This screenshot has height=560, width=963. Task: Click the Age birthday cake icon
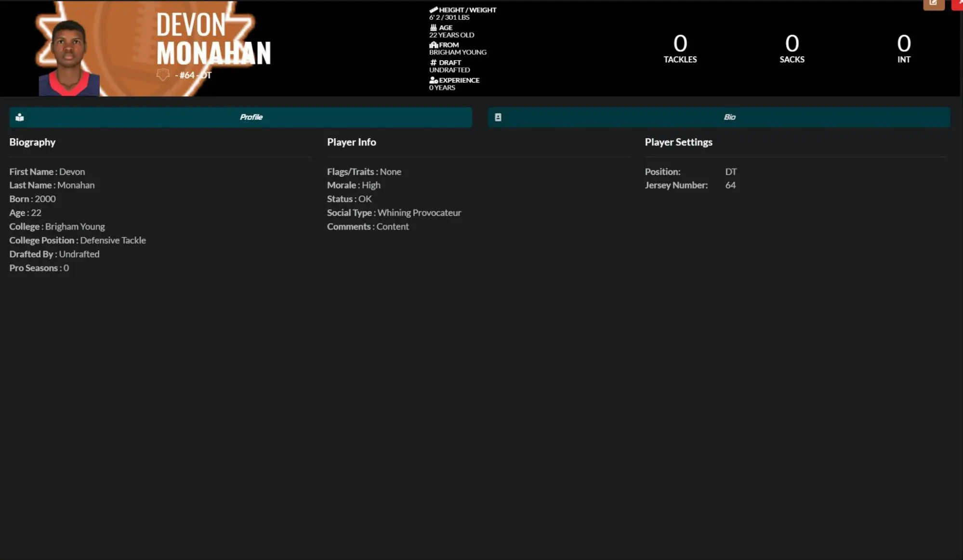(433, 27)
